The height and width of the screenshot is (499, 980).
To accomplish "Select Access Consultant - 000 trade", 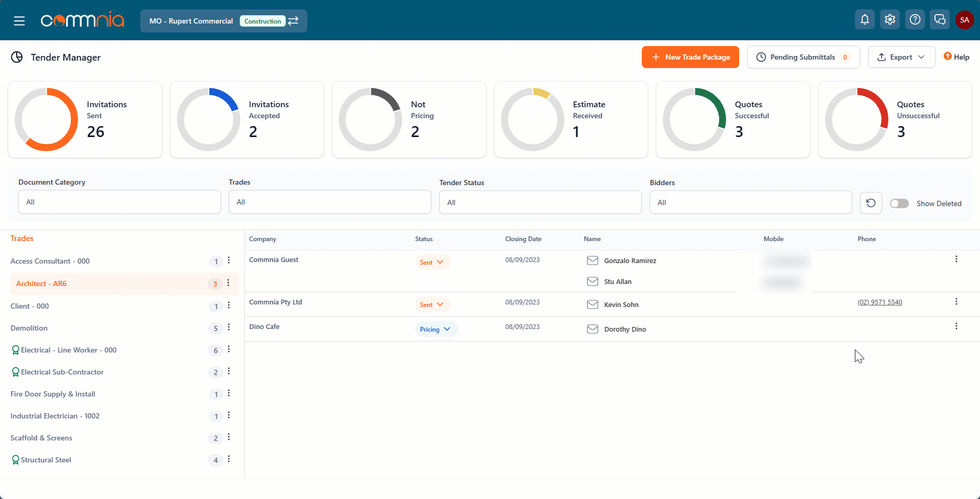I will pos(50,261).
